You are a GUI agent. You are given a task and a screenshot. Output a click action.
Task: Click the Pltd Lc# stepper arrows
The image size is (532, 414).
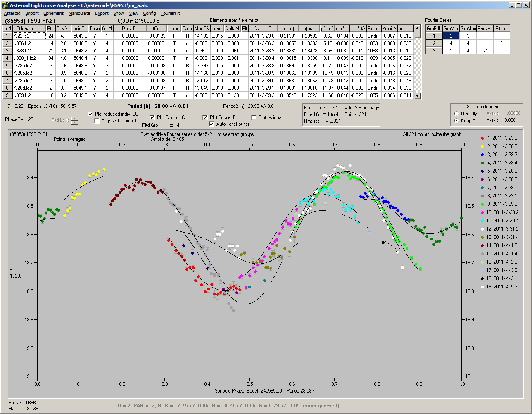[x=74, y=120]
